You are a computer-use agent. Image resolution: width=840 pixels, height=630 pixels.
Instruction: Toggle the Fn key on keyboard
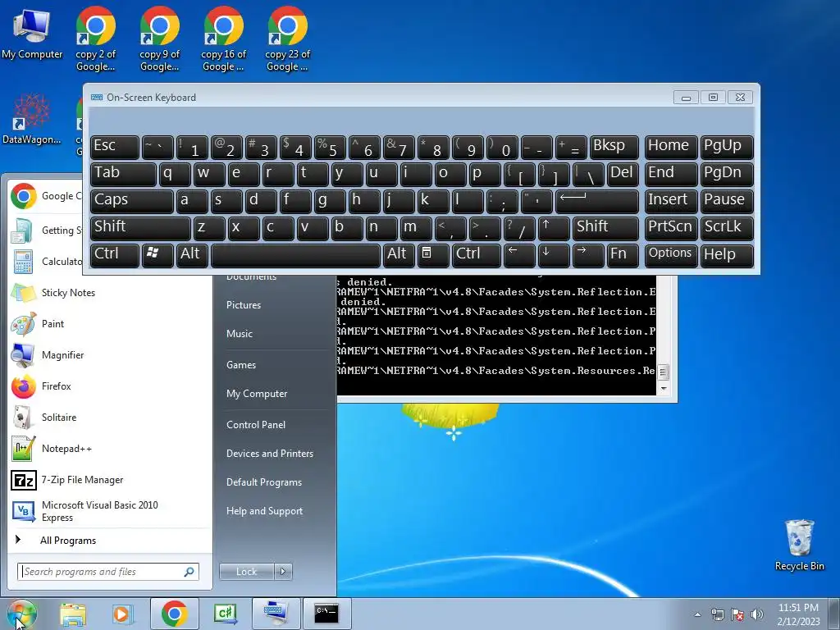[623, 255]
